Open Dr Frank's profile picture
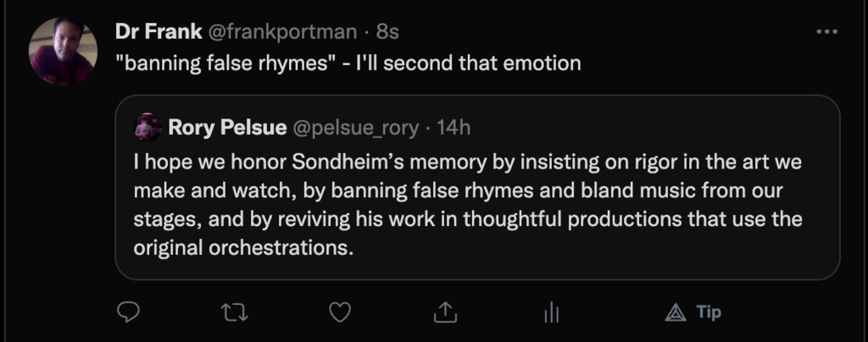Screen dimensions: 868x342 pos(62,51)
